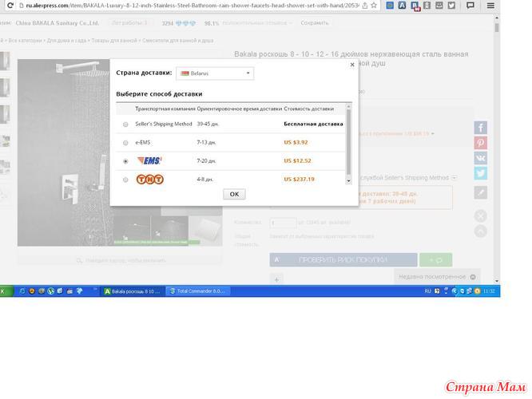The height and width of the screenshot is (399, 532).
Task: Click the 'Бесплатная доставка' cost text
Action: coord(313,124)
